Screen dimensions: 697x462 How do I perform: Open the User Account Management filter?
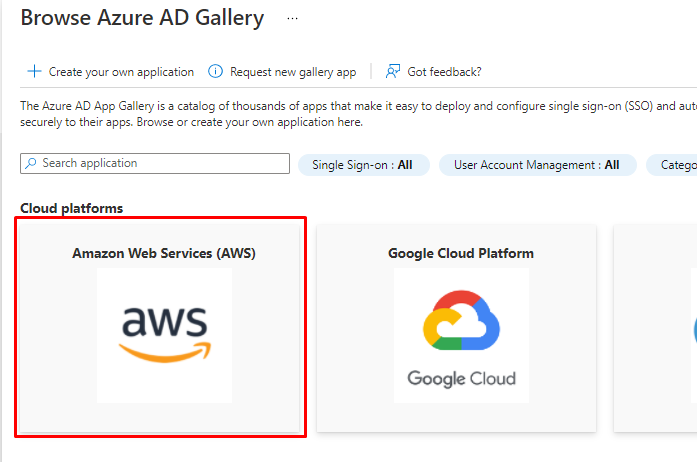(536, 165)
